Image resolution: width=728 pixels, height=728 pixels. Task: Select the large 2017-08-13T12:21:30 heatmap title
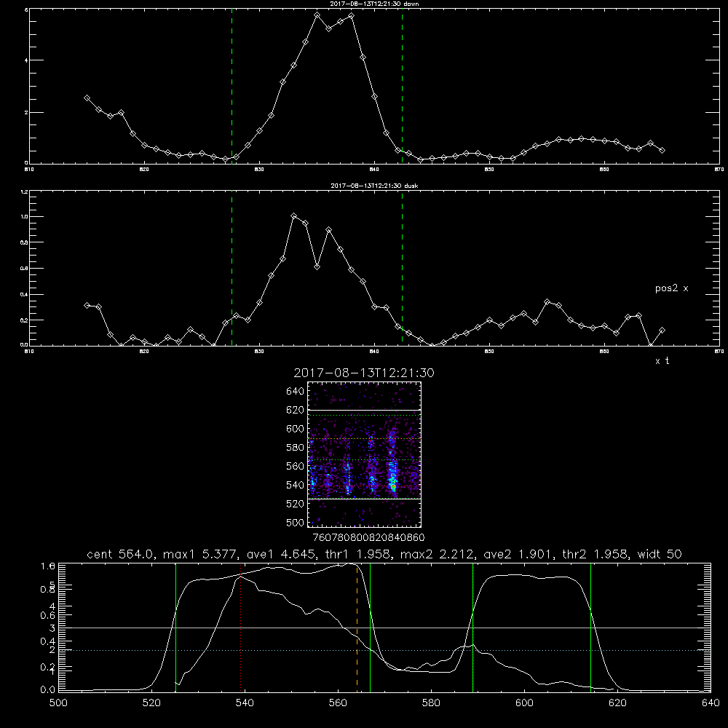point(364,373)
